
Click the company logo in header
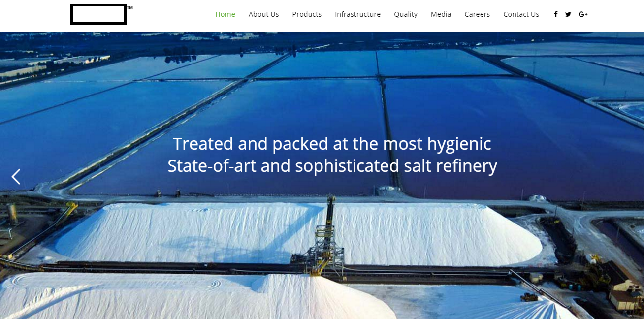pyautogui.click(x=98, y=14)
